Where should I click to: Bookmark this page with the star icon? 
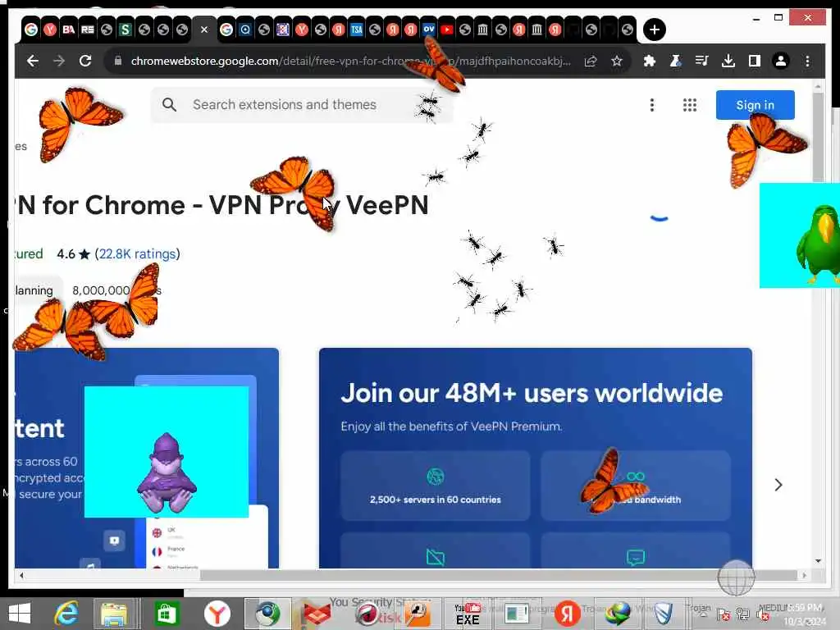(x=617, y=61)
